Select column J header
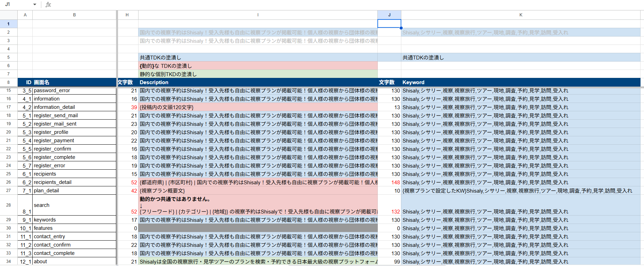The height and width of the screenshot is (266, 644). [389, 15]
